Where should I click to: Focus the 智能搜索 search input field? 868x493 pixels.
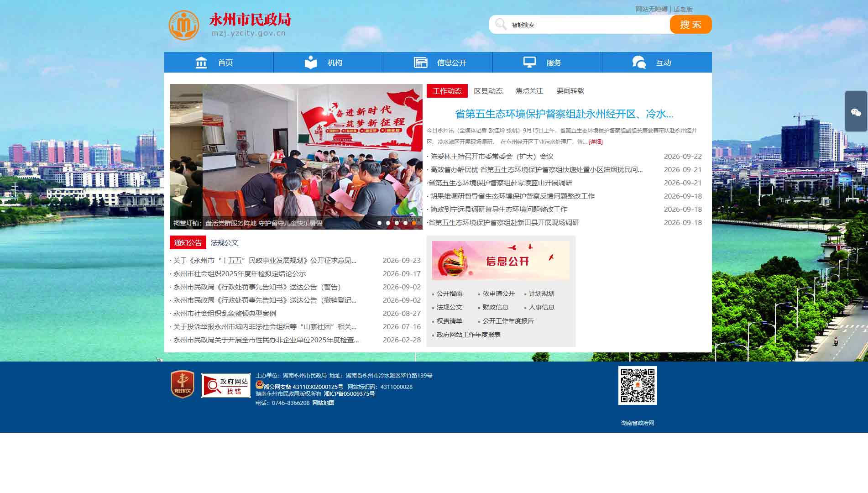[x=589, y=25]
